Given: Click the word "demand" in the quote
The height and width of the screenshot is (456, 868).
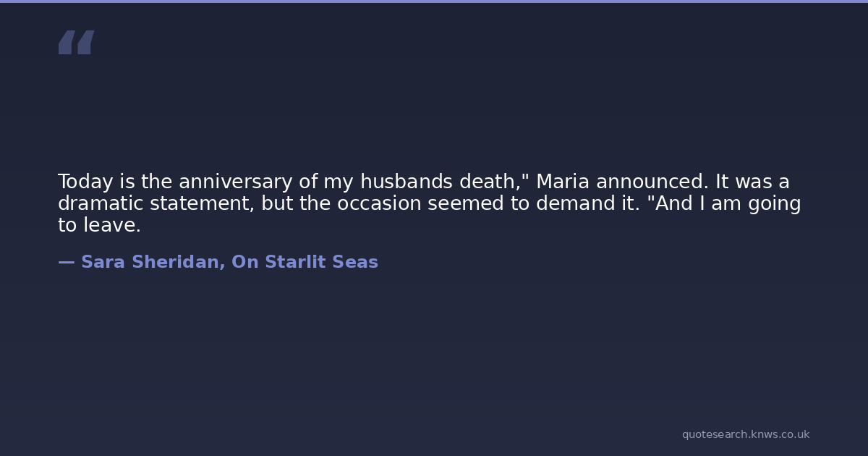Looking at the screenshot, I should (x=569, y=203).
